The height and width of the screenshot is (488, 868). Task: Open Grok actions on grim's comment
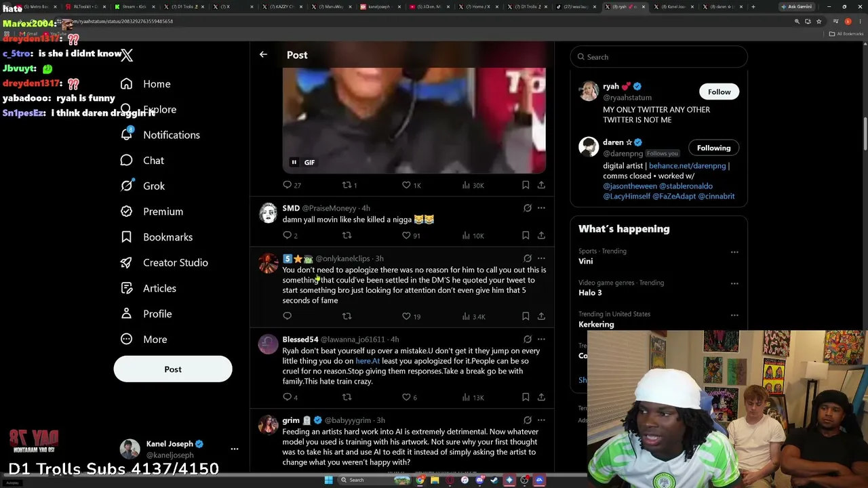click(528, 420)
